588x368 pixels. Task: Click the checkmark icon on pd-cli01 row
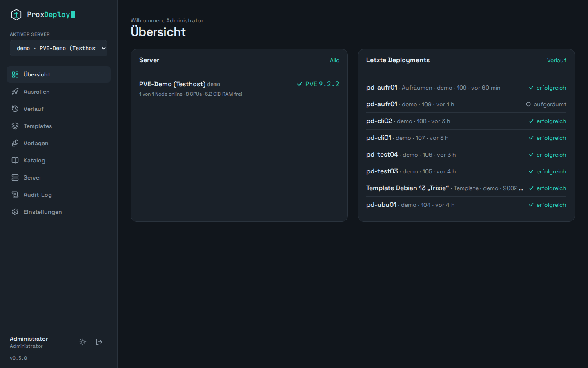coord(531,138)
